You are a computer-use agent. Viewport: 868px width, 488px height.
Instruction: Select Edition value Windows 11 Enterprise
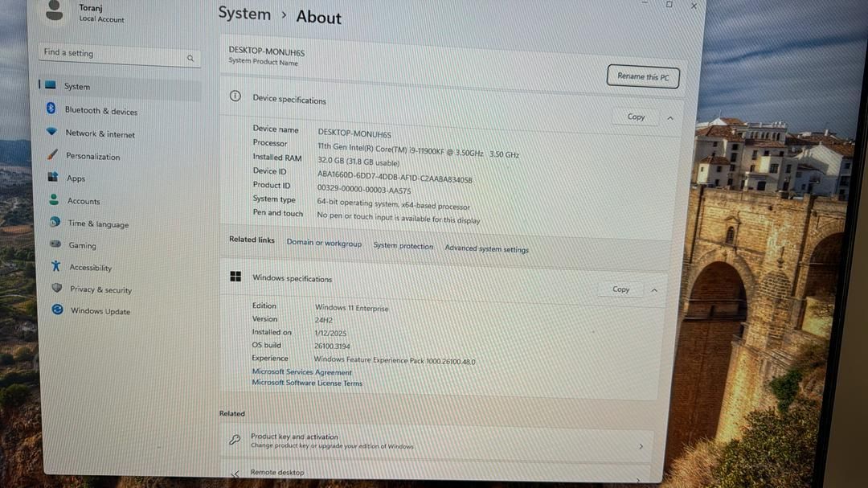(351, 308)
